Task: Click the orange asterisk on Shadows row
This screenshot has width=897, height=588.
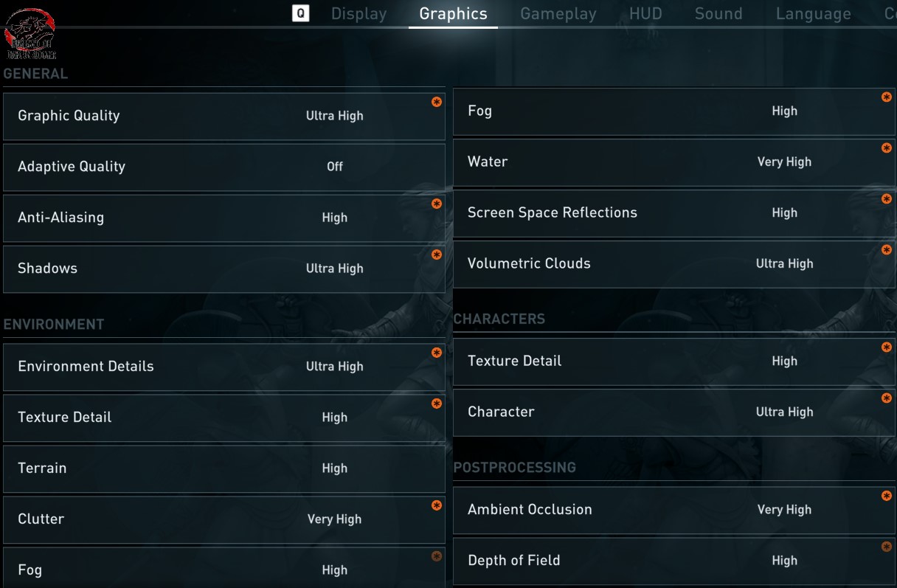Action: [437, 255]
